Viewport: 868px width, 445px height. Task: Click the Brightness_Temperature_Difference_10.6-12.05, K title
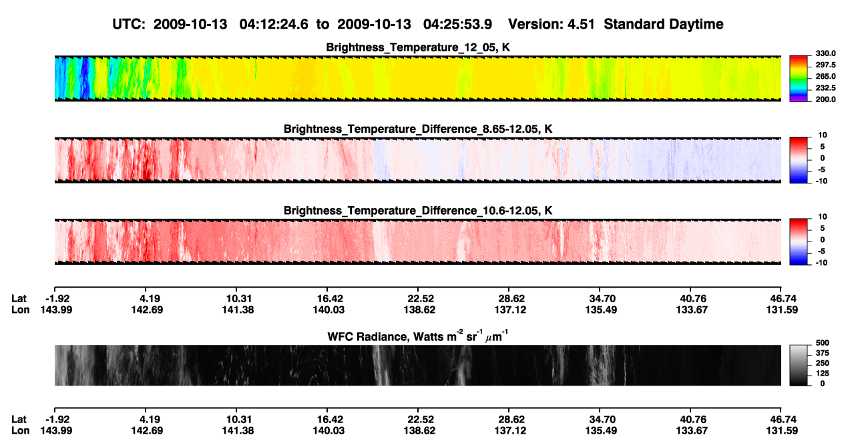(418, 211)
